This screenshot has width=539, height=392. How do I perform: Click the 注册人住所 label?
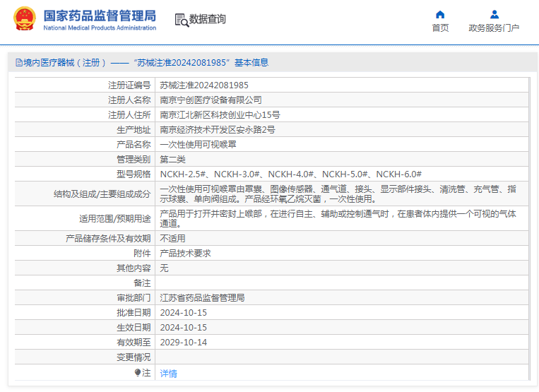click(129, 114)
